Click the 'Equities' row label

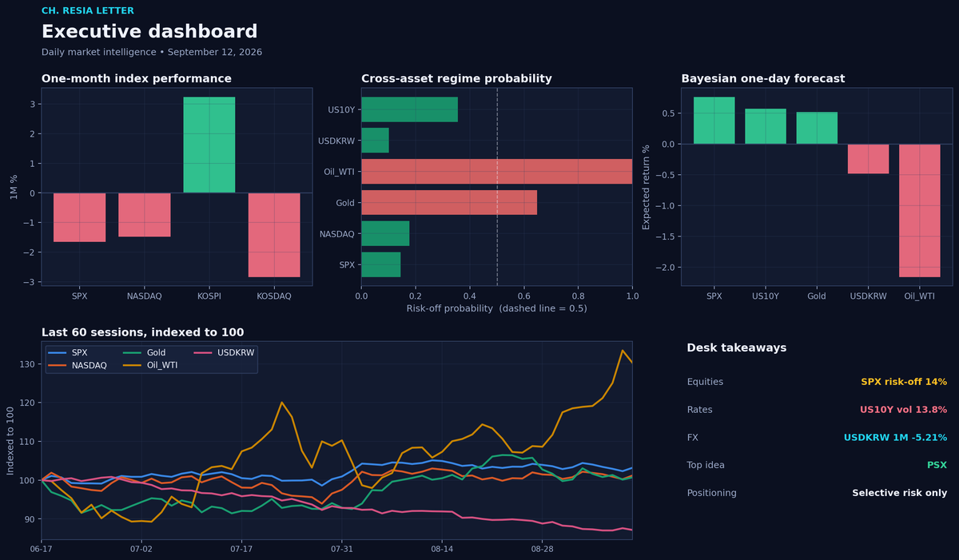[x=705, y=382]
